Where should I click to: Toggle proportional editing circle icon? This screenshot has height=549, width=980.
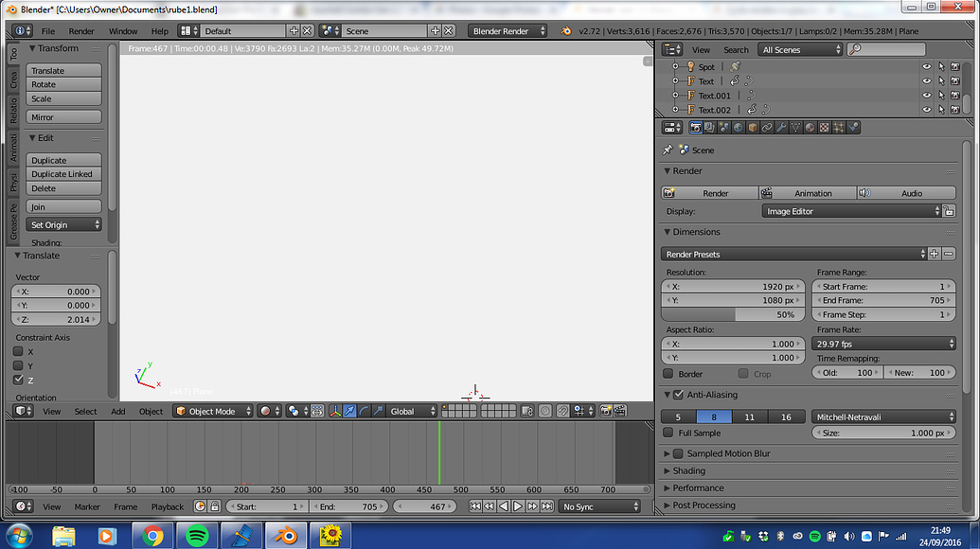pos(545,411)
